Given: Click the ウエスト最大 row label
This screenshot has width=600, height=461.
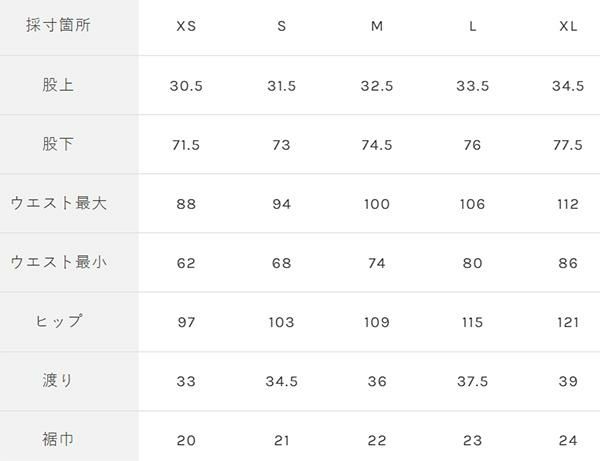Looking at the screenshot, I should coord(57,204).
